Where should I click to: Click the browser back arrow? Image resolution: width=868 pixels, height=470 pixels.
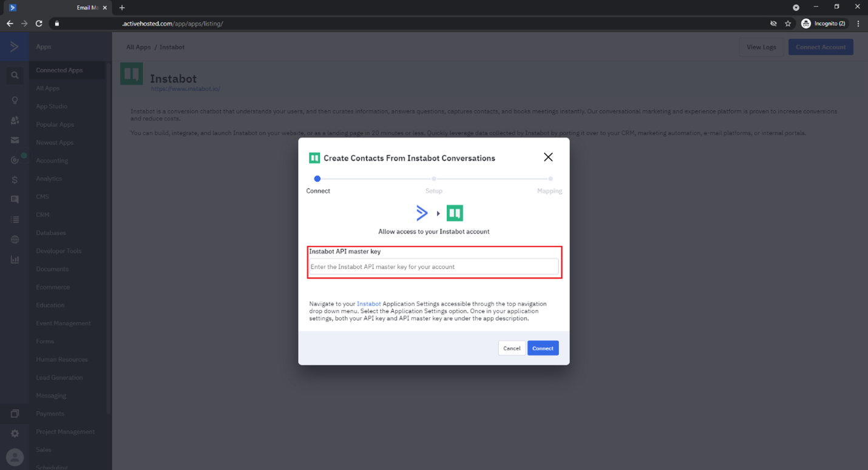tap(10, 24)
